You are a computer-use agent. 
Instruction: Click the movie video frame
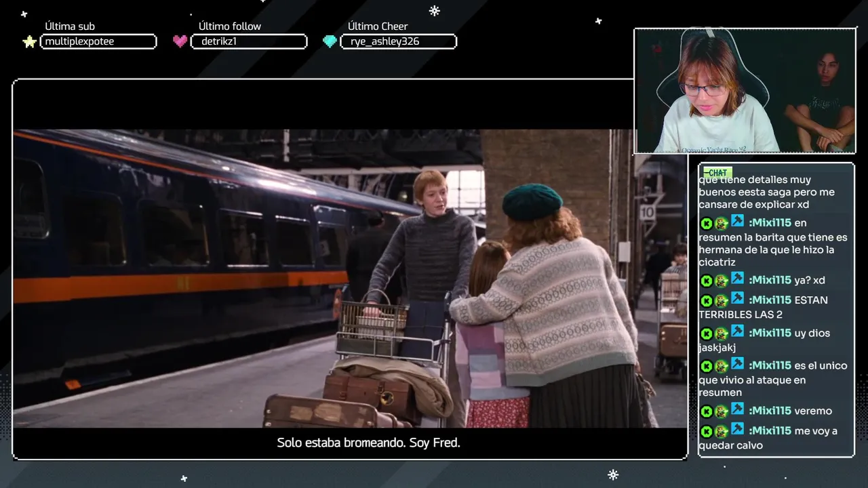[x=350, y=279]
